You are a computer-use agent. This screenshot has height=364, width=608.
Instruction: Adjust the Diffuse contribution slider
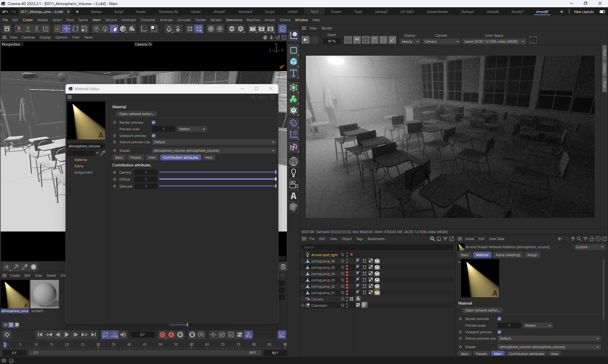pyautogui.click(x=217, y=179)
